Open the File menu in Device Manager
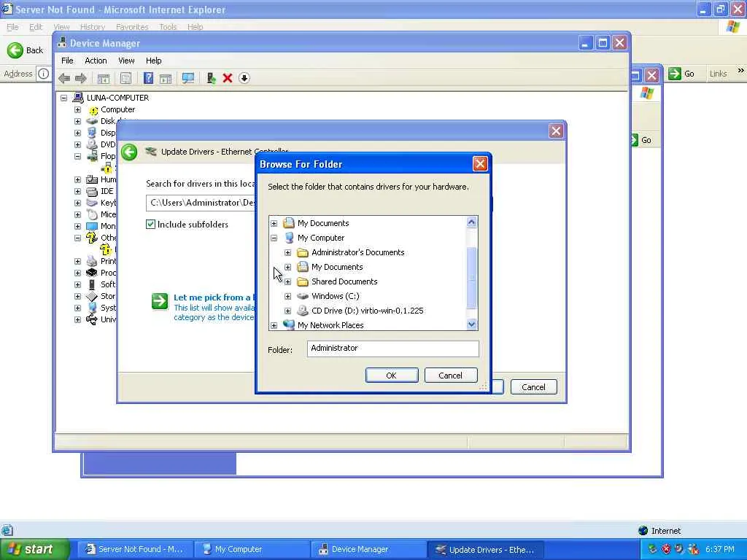The image size is (747, 560). click(67, 61)
